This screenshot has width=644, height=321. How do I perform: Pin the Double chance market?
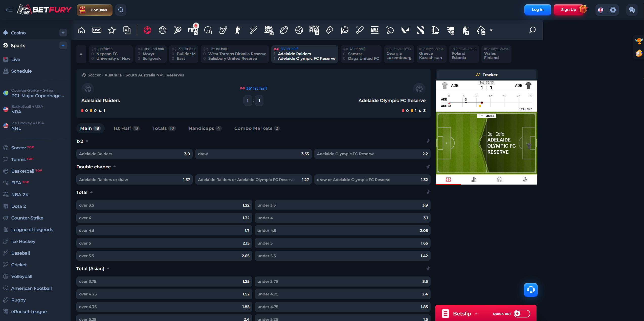pos(428,167)
